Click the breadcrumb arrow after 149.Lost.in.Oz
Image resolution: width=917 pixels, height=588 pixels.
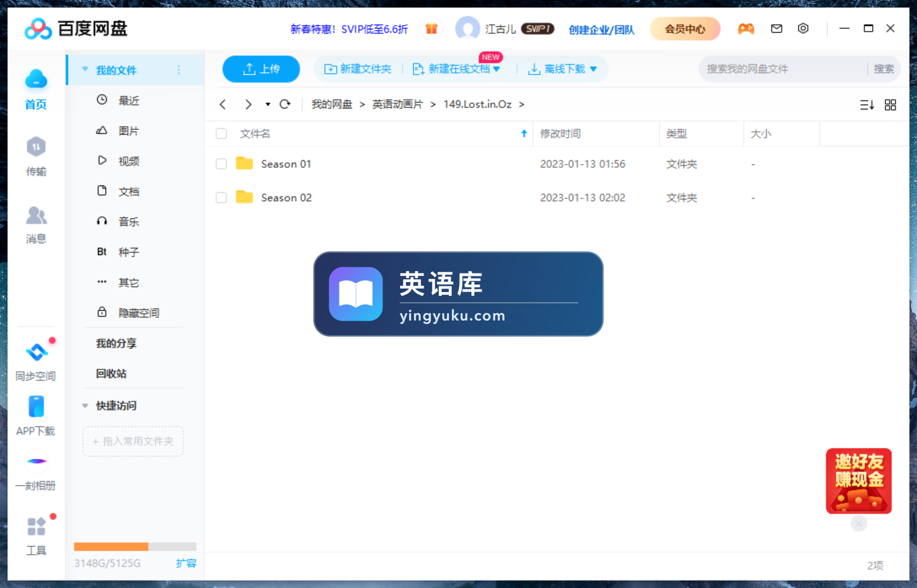click(x=521, y=104)
